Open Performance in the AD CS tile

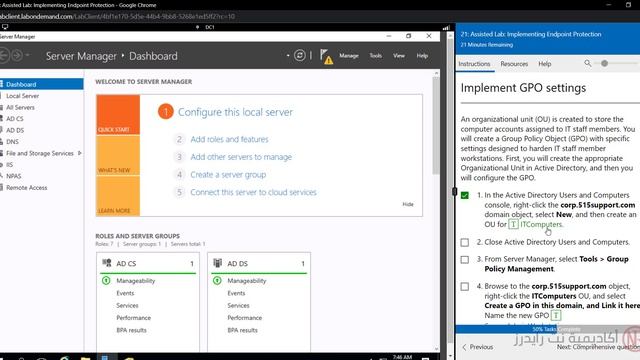point(133,318)
